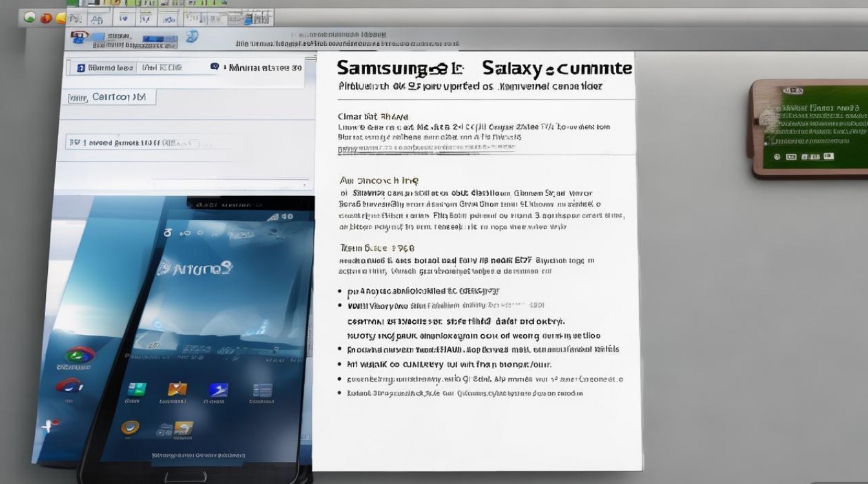Tap the orange app icon on phone screen
Image resolution: width=868 pixels, height=484 pixels.
point(177,388)
